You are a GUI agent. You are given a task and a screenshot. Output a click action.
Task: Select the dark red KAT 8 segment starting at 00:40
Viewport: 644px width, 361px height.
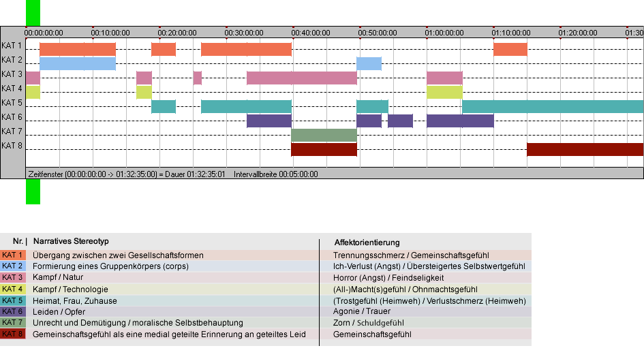click(324, 149)
